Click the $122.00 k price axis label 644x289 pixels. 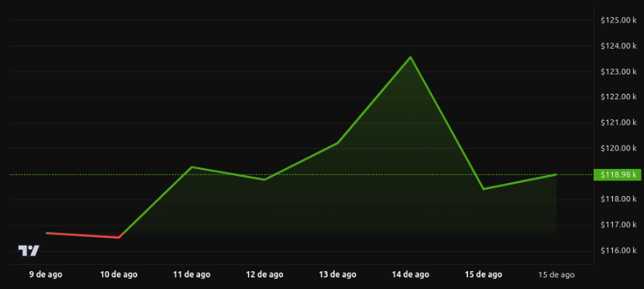click(x=618, y=97)
